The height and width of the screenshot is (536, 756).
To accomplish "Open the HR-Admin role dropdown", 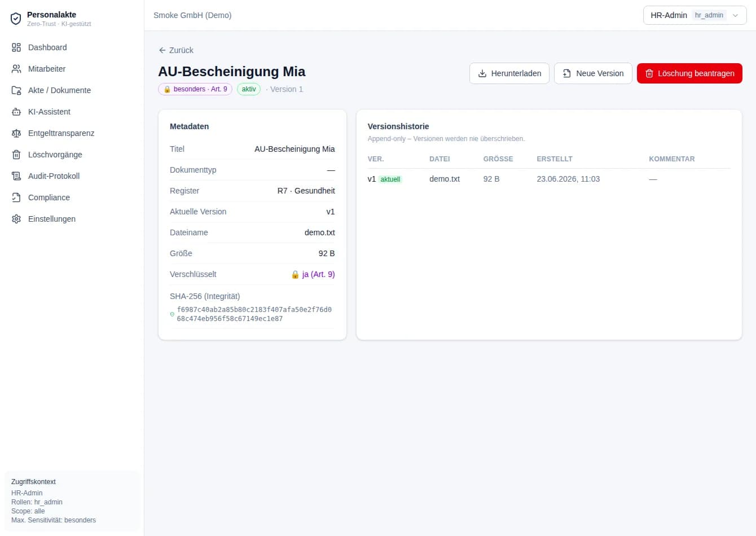I will (x=695, y=15).
